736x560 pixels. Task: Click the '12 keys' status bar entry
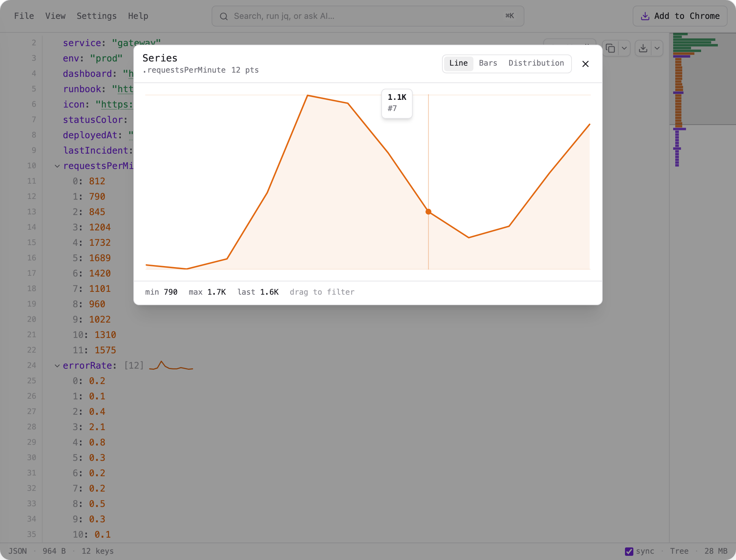pos(97,551)
